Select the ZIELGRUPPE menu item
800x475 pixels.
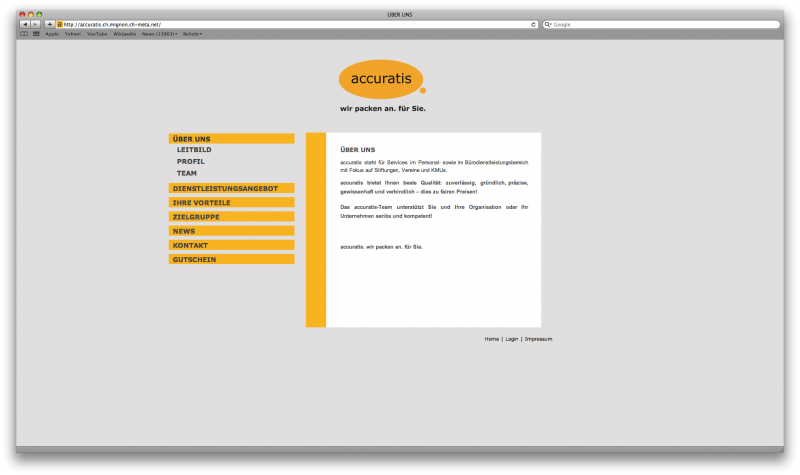pyautogui.click(x=232, y=217)
